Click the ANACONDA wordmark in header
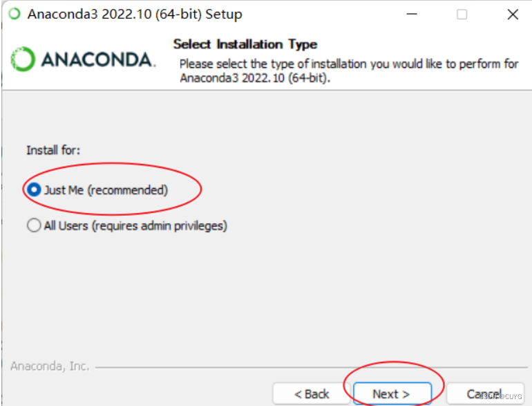Viewport: 532px width, 406px height. click(x=97, y=59)
